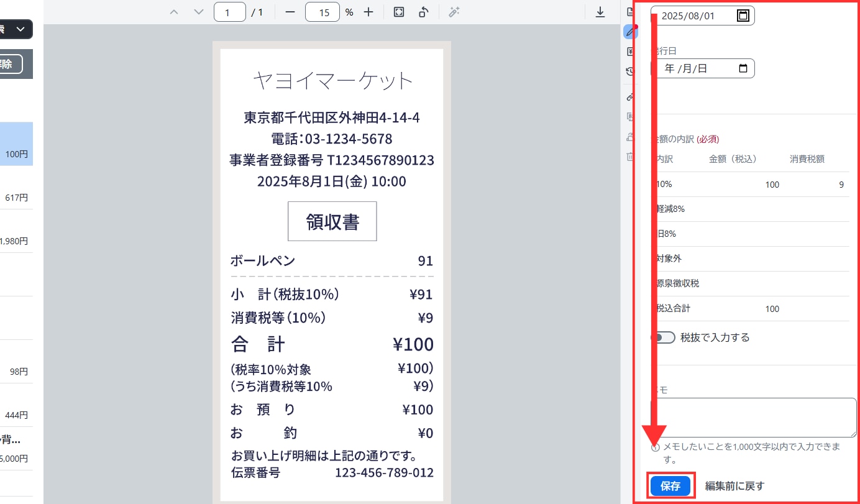Open calendar picker for 2025/08/01 date
This screenshot has height=504, width=860.
click(x=743, y=16)
